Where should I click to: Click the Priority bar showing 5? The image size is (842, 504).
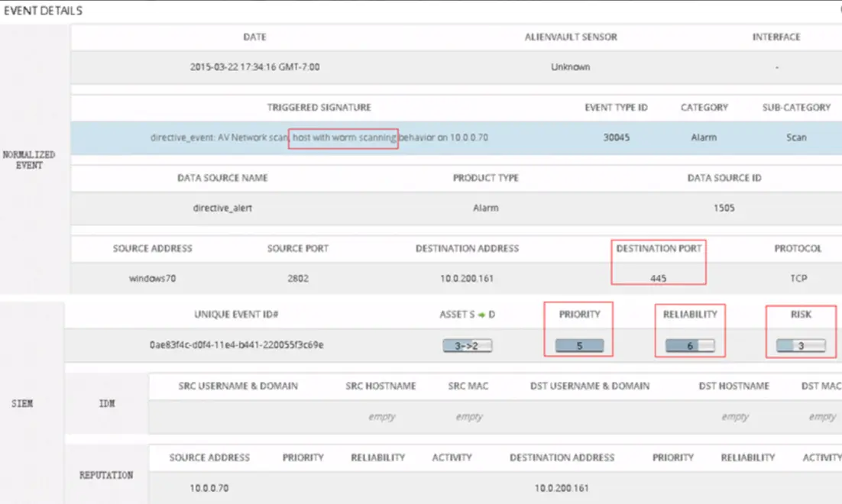(579, 346)
